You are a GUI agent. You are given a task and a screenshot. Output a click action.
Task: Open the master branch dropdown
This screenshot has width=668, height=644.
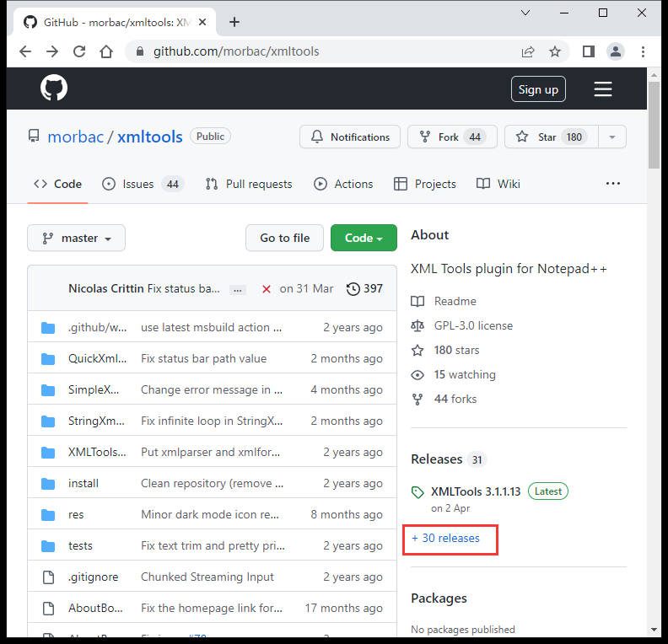(x=76, y=238)
